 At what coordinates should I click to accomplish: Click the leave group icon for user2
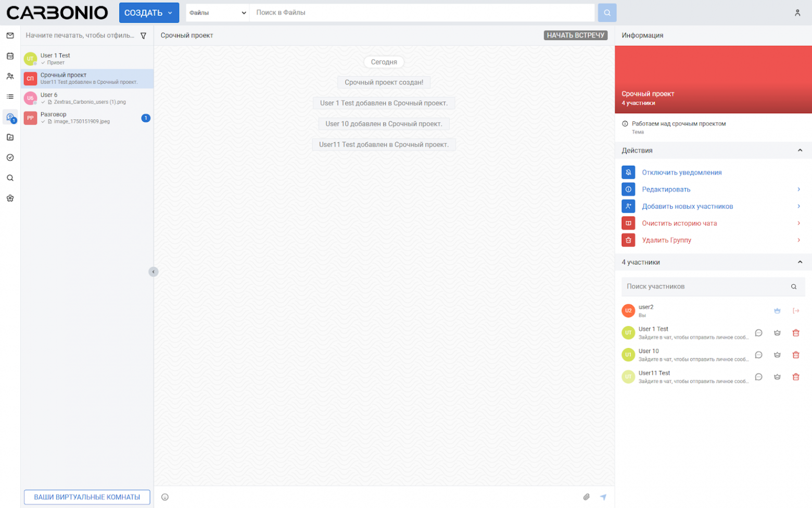796,311
